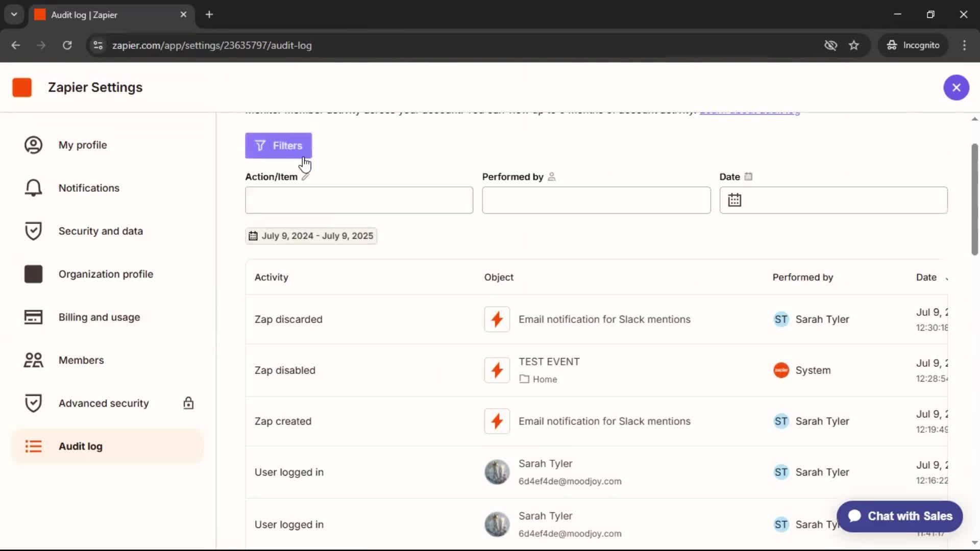Click the July 9, 2024 - July 9, 2025 chip
The width and height of the screenshot is (980, 551).
[x=311, y=236]
